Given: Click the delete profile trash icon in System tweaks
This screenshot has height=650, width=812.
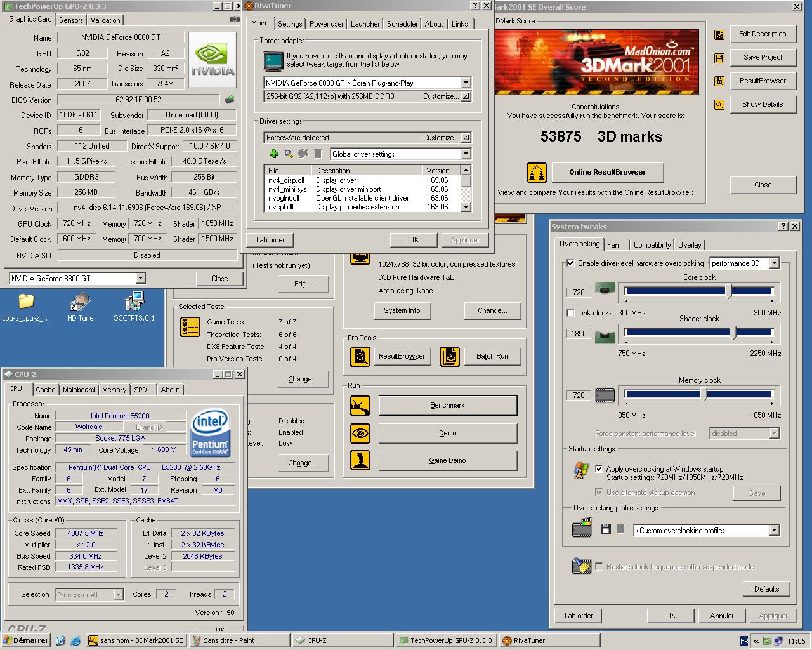Looking at the screenshot, I should [x=620, y=529].
